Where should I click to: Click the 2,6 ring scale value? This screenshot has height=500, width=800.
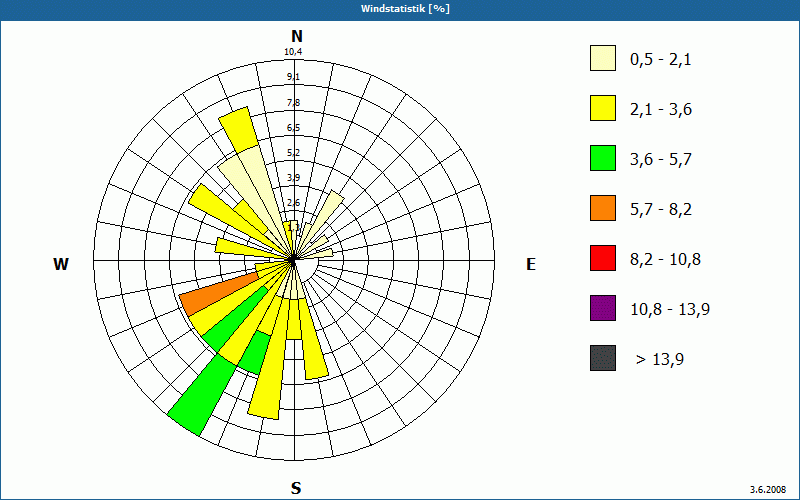click(x=293, y=203)
